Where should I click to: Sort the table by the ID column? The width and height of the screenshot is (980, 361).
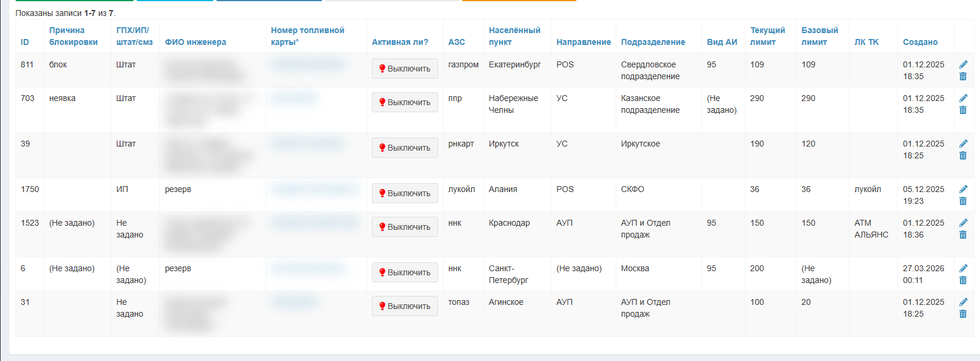pyautogui.click(x=25, y=42)
